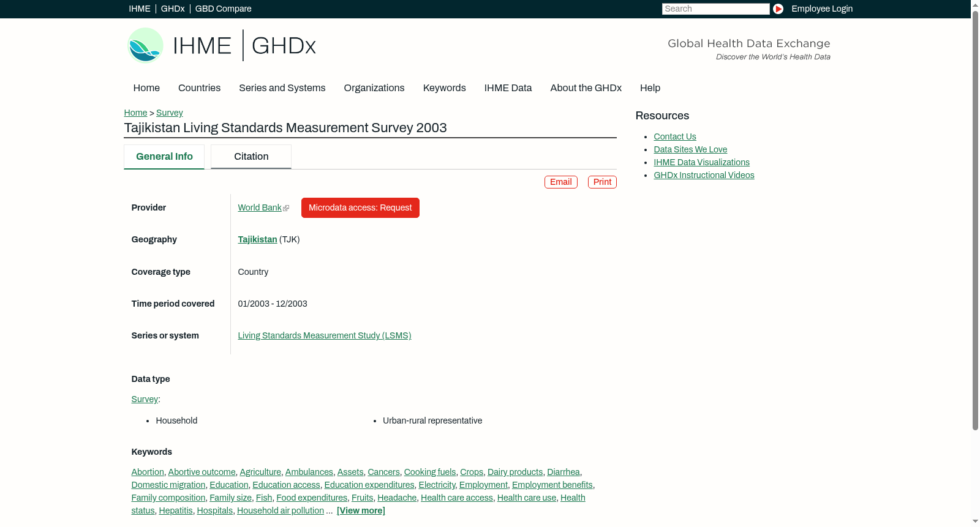Open Employee Login
Screen dimensions: 980x527
tap(822, 9)
